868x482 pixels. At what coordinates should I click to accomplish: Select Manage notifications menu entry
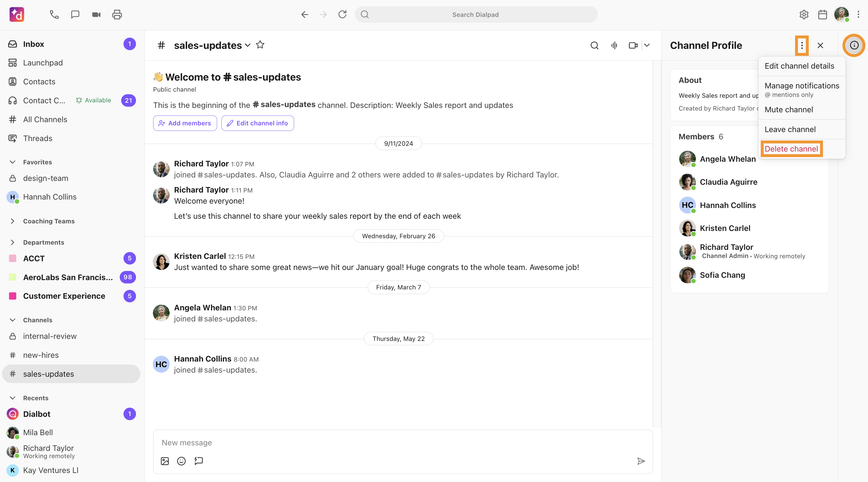(802, 90)
